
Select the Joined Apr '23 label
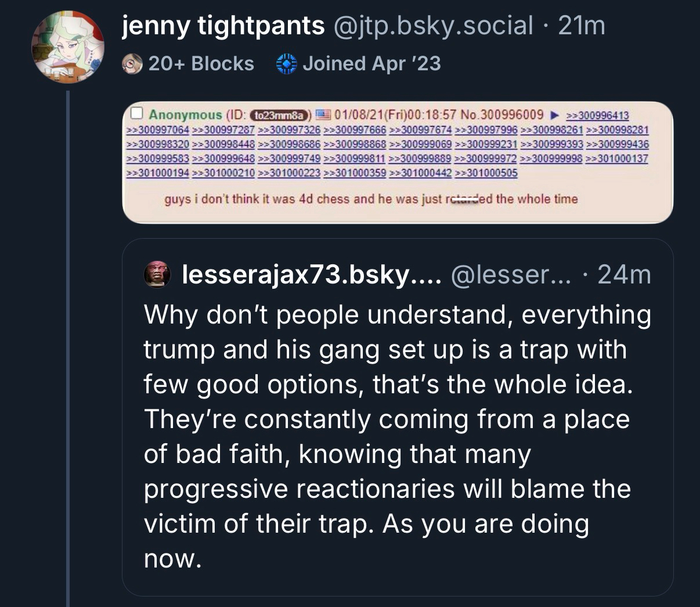coord(371,63)
